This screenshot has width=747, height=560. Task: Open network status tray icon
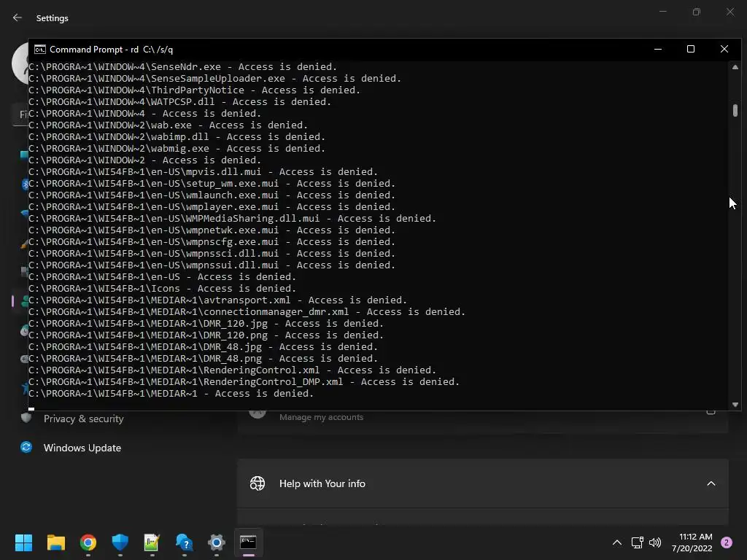pos(637,542)
